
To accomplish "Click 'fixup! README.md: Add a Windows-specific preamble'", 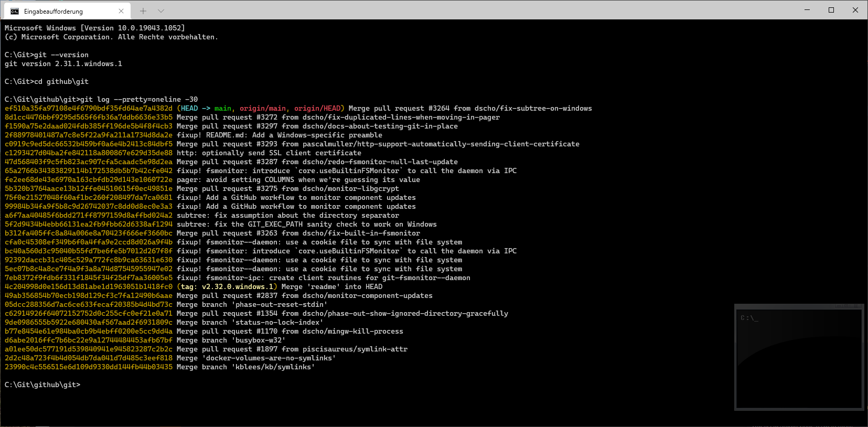I will coord(280,135).
